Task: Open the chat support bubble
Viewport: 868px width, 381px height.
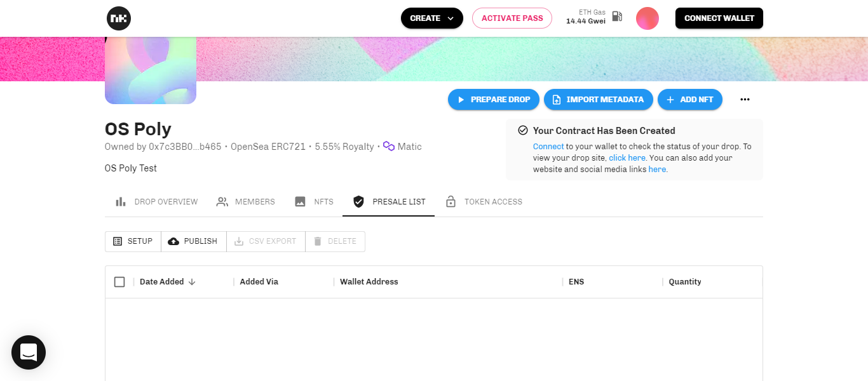Action: (29, 352)
